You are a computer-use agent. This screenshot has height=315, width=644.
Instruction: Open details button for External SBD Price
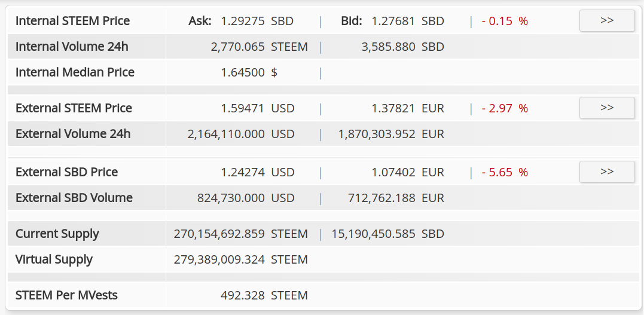606,172
